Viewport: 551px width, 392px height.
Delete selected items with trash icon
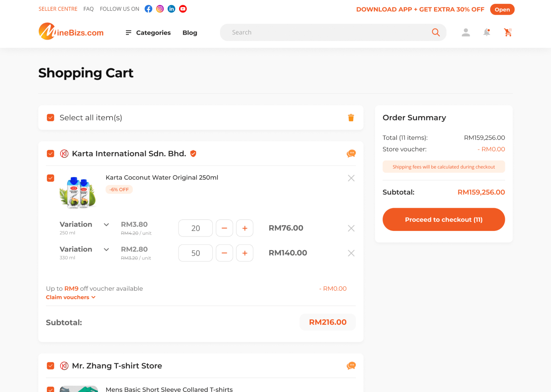(351, 118)
